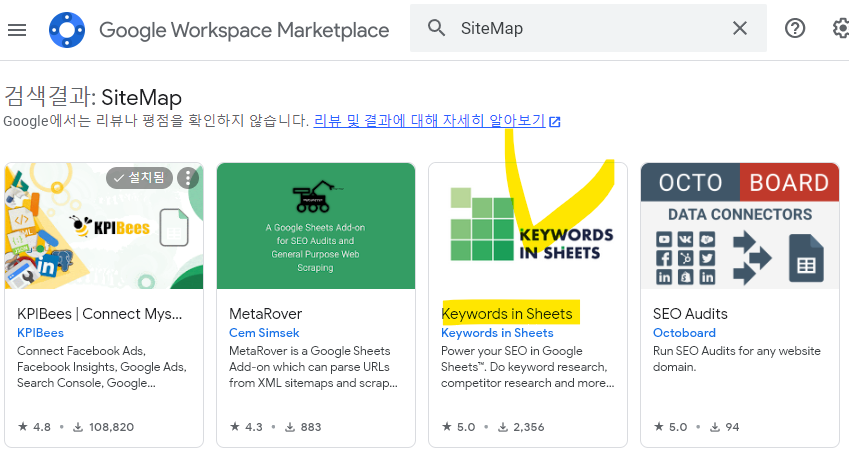Click the search results heading 'SiteMap'
Screen dimensions: 849x460
[x=141, y=97]
